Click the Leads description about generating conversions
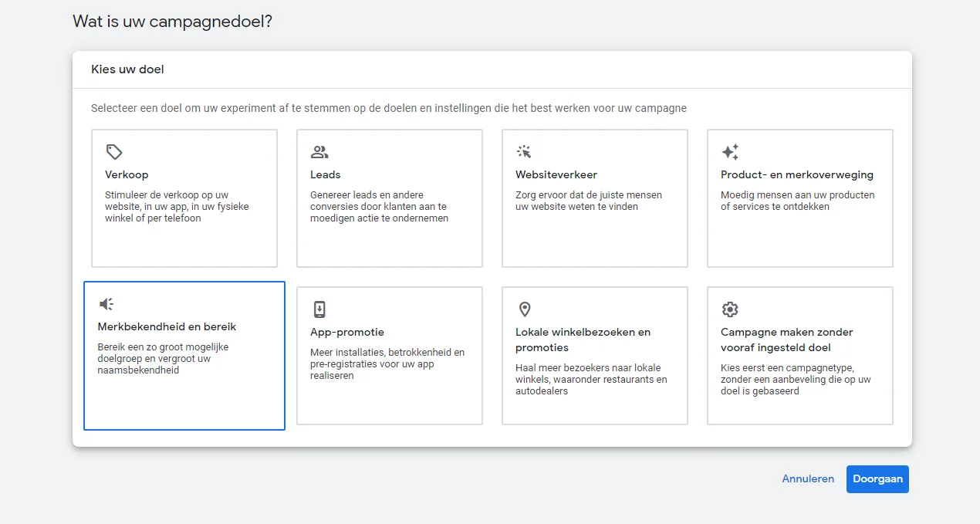This screenshot has height=524, width=980. point(380,207)
